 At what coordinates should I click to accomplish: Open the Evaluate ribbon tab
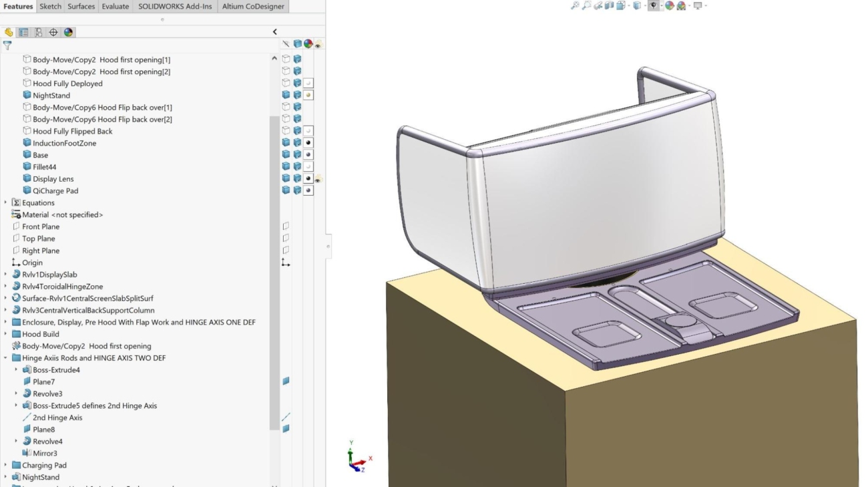(116, 6)
